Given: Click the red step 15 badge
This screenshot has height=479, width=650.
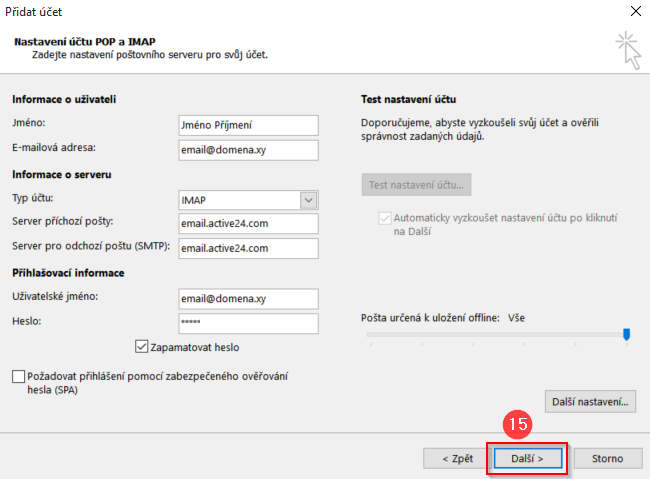Looking at the screenshot, I should (517, 424).
